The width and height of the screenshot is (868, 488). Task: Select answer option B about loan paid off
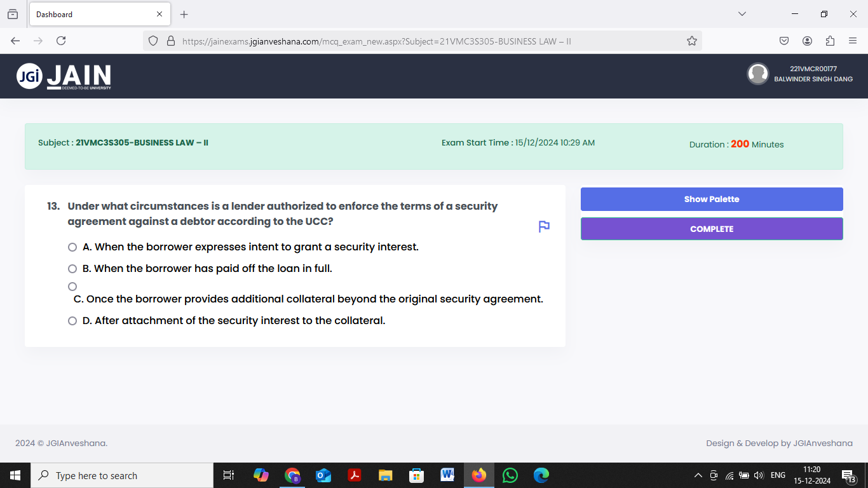(x=72, y=268)
